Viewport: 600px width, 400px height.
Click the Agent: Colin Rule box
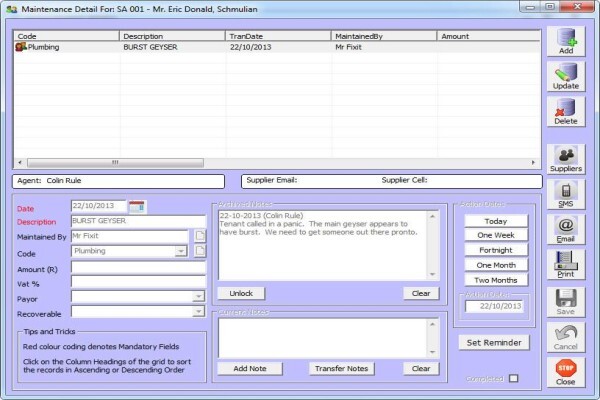(x=119, y=181)
